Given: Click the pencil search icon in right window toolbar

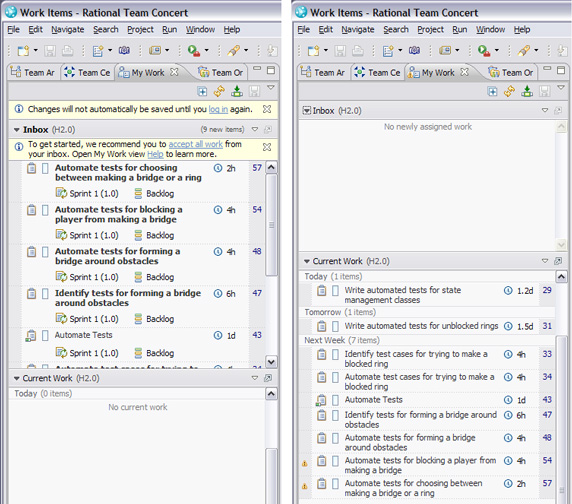Looking at the screenshot, I should click(524, 50).
